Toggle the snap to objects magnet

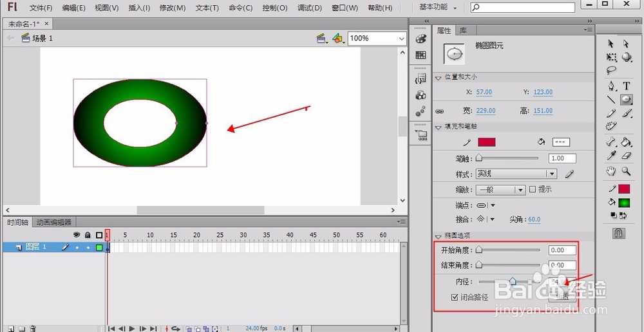(618, 233)
